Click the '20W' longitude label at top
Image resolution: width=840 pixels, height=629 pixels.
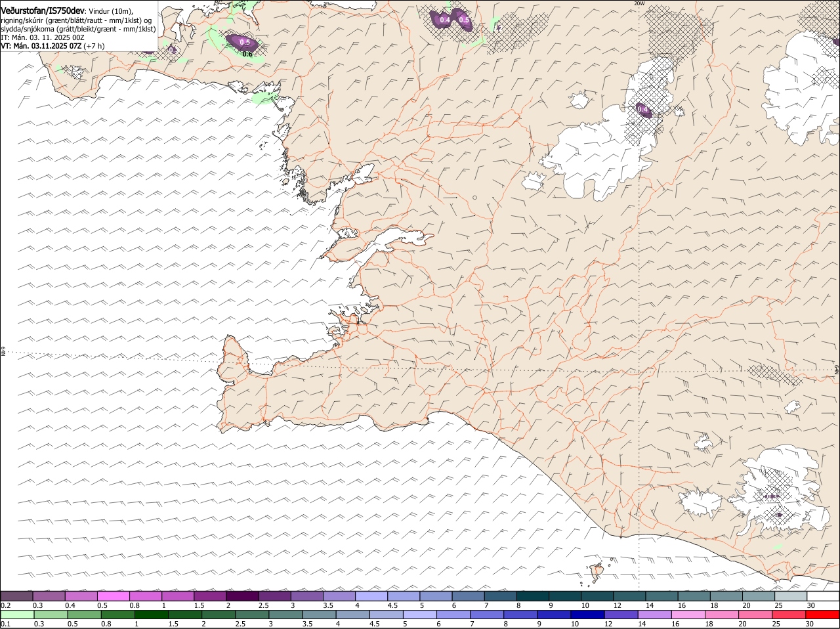[640, 3]
